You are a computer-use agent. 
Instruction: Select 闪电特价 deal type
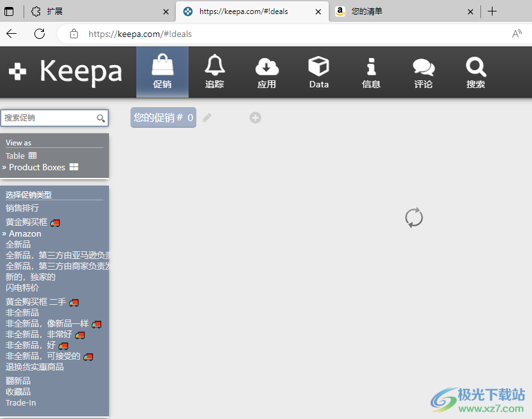[22, 288]
